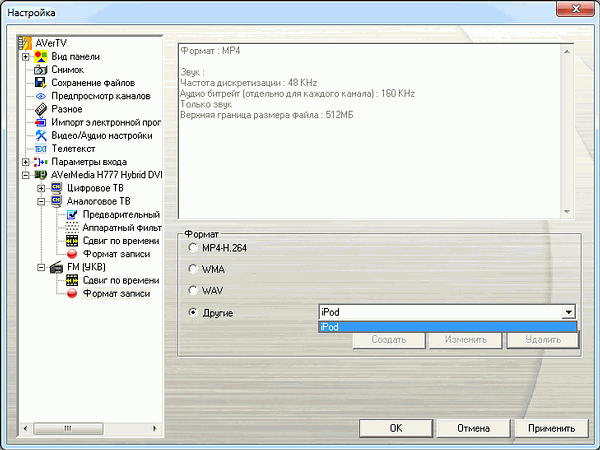
Task: Choose iPod from the dropdown list
Action: (447, 327)
